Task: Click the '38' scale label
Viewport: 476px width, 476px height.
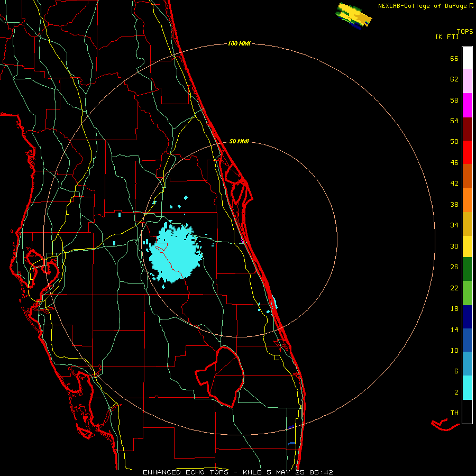Action: (454, 204)
